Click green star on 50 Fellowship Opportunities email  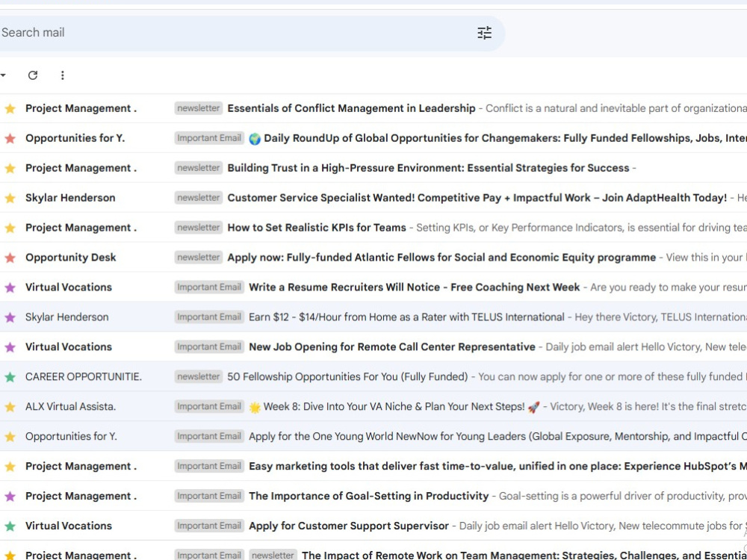(x=10, y=377)
